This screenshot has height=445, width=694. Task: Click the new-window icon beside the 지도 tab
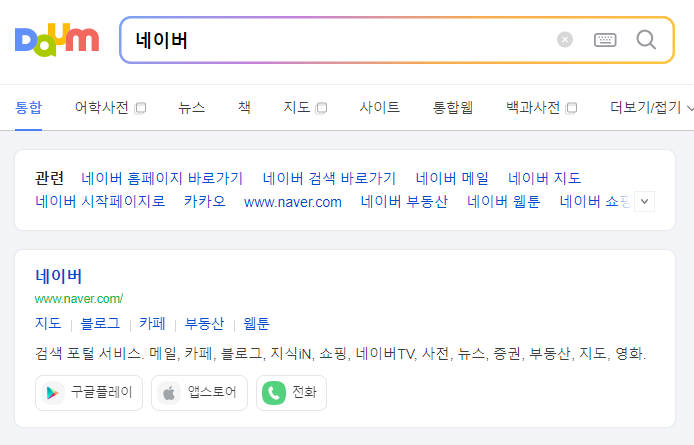point(321,108)
